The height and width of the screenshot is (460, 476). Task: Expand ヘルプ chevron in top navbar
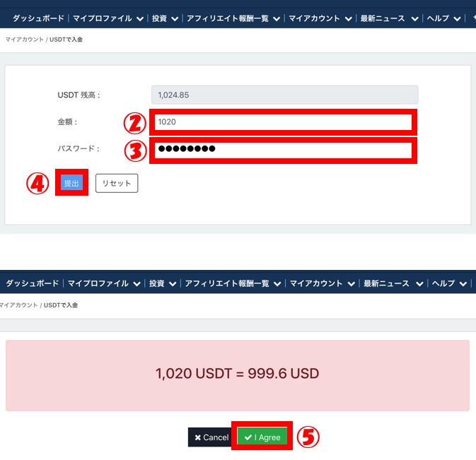pyautogui.click(x=457, y=19)
